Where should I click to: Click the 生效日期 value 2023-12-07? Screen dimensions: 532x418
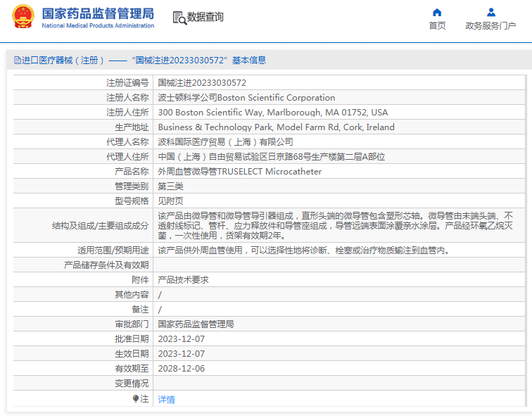[x=181, y=354]
